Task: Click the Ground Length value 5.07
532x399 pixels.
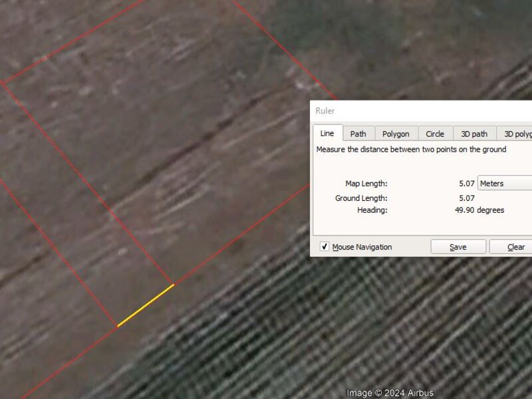Action: [466, 198]
